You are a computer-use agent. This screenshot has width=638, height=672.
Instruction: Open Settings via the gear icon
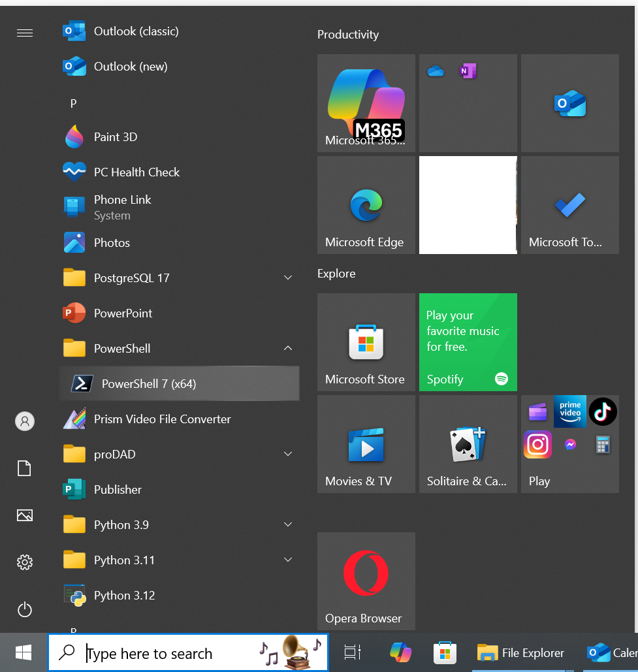(x=24, y=562)
